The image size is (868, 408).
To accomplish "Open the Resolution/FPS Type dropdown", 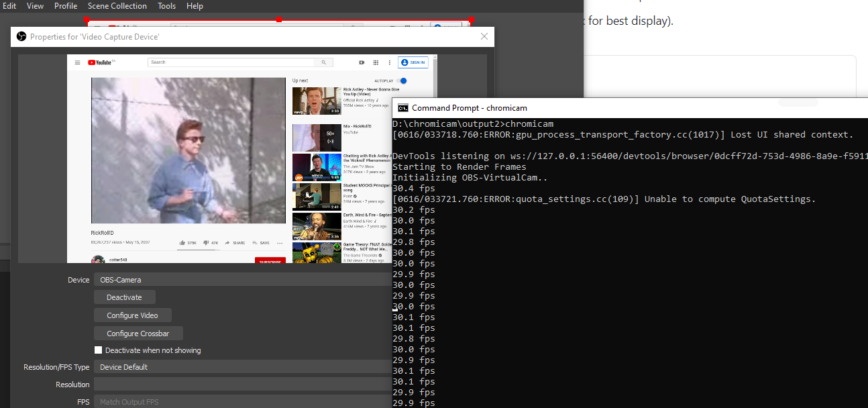I will [x=243, y=367].
